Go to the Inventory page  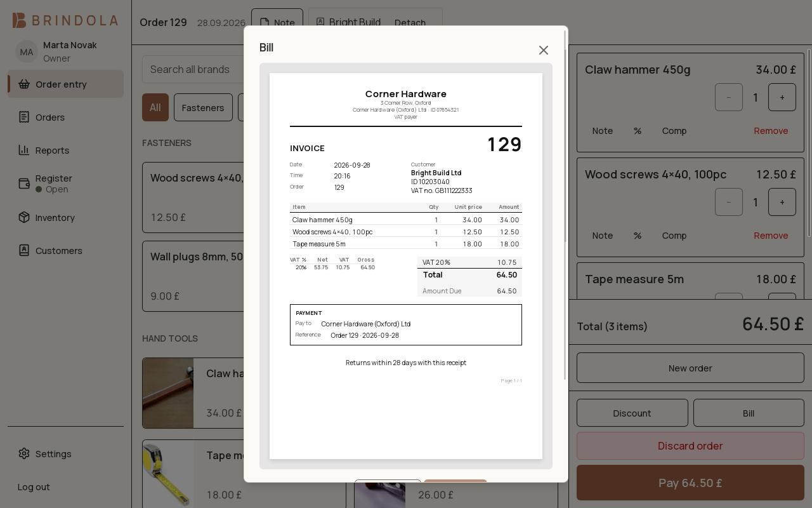coord(65,217)
